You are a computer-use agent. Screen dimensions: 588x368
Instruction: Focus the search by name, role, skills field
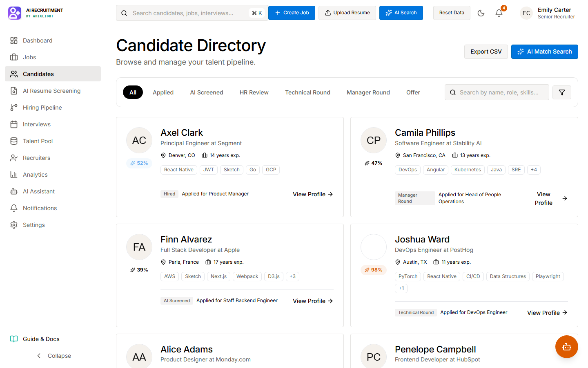click(x=497, y=92)
